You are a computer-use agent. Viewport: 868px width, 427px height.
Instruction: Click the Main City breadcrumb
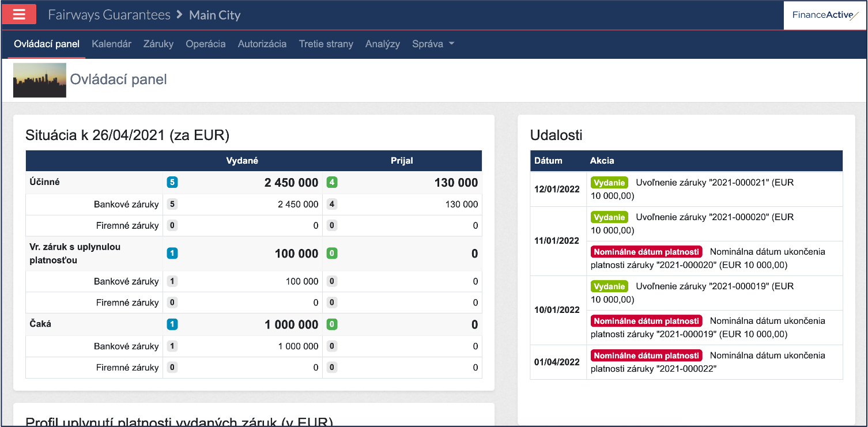(214, 15)
